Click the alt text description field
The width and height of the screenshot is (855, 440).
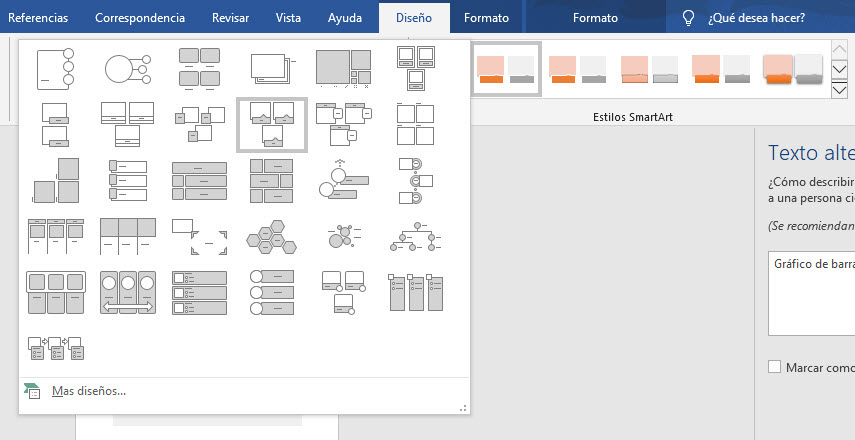pyautogui.click(x=811, y=293)
